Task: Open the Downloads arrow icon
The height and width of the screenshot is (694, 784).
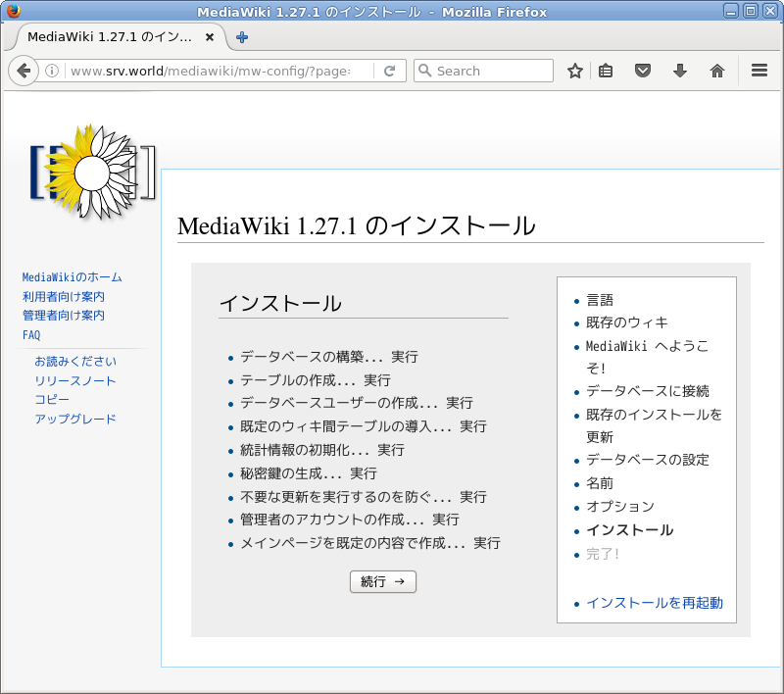Action: pyautogui.click(x=679, y=71)
